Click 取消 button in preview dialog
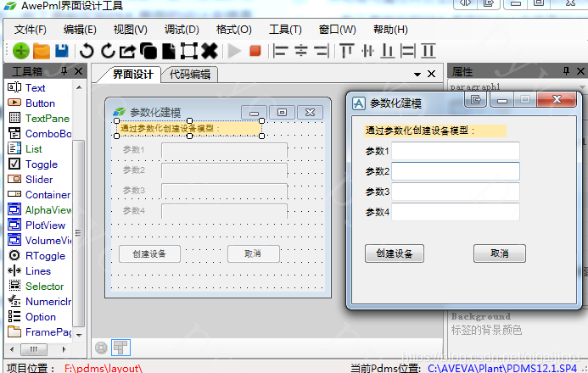The width and height of the screenshot is (588, 373). 499,254
